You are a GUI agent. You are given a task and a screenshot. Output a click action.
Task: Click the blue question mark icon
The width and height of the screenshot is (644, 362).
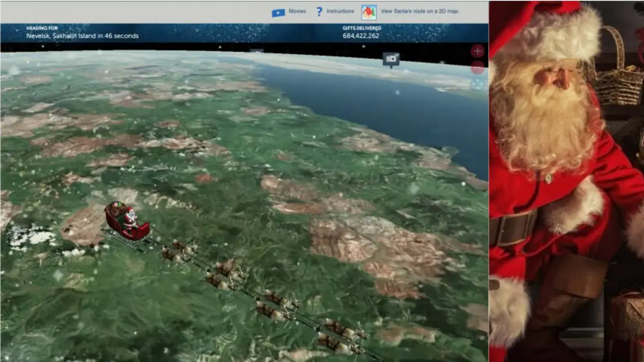coord(319,11)
